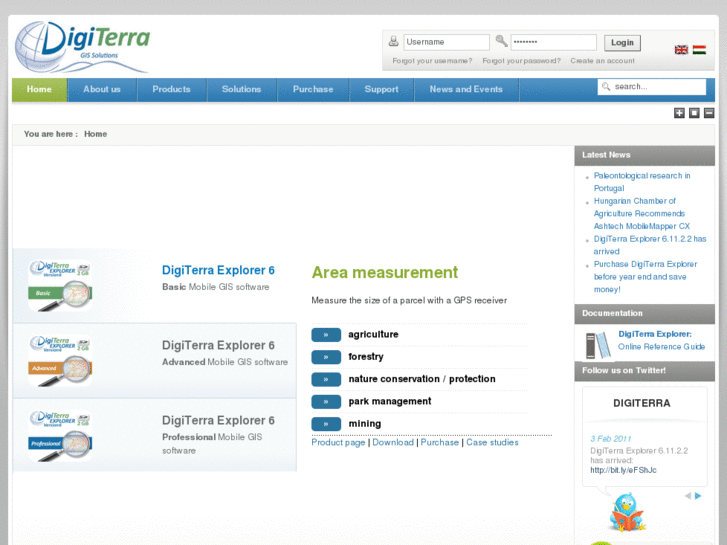
Task: Open the News and Events menu
Action: 466,90
